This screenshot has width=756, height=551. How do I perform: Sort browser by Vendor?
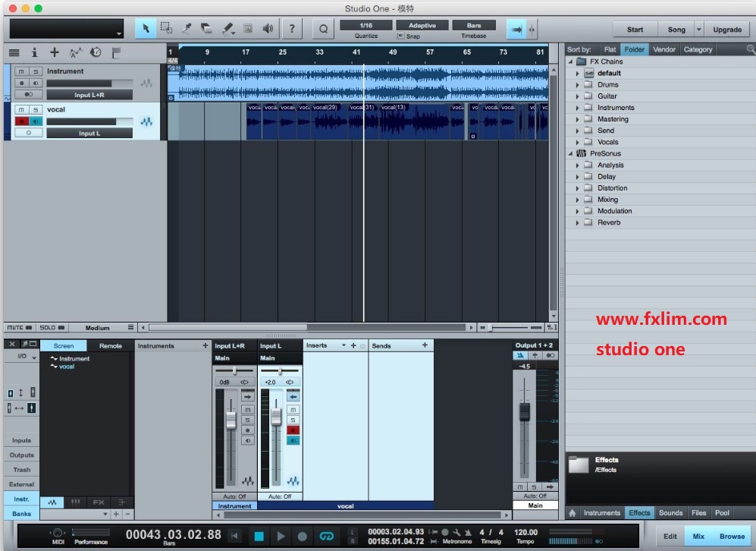664,49
